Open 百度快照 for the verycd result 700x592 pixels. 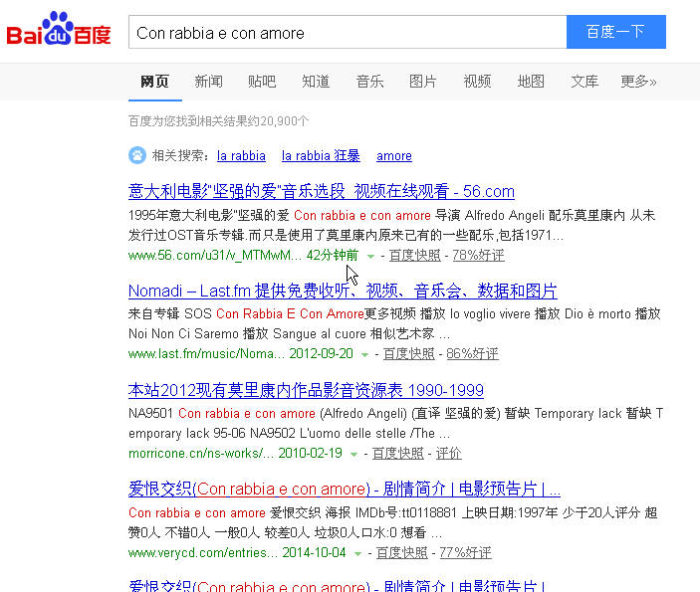402,553
